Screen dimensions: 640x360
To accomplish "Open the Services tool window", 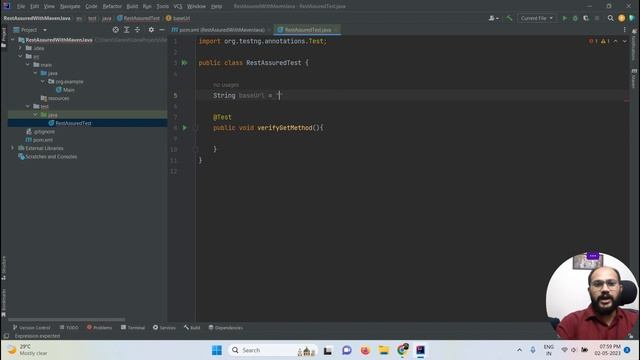I will pos(164,327).
